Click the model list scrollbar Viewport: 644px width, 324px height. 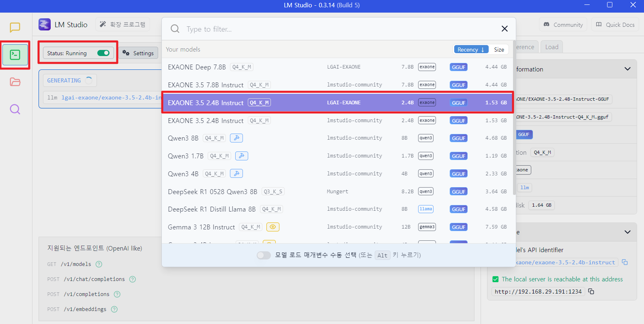(514, 117)
